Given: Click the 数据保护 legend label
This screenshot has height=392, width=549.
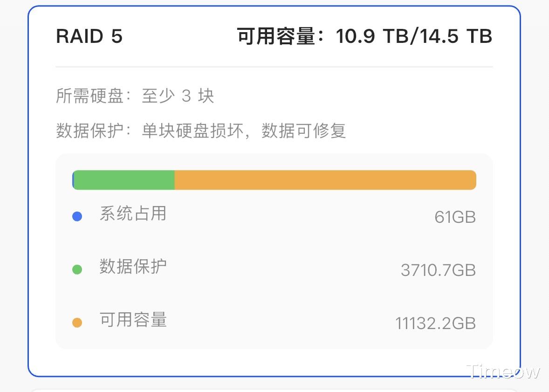Looking at the screenshot, I should click(x=133, y=267).
